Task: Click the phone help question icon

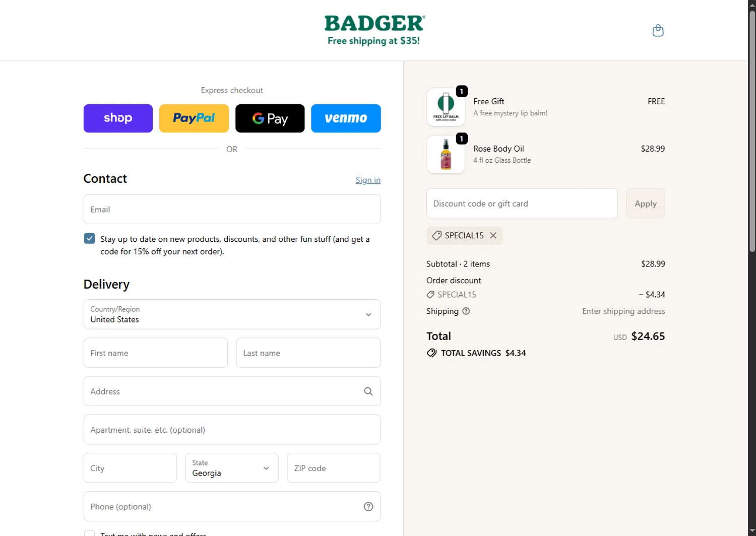Action: (x=368, y=507)
